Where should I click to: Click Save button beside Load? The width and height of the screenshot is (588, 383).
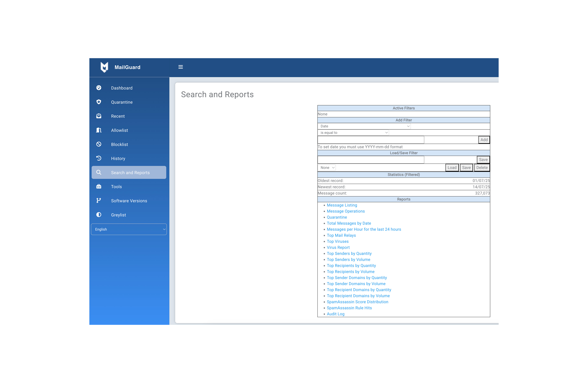(x=467, y=168)
